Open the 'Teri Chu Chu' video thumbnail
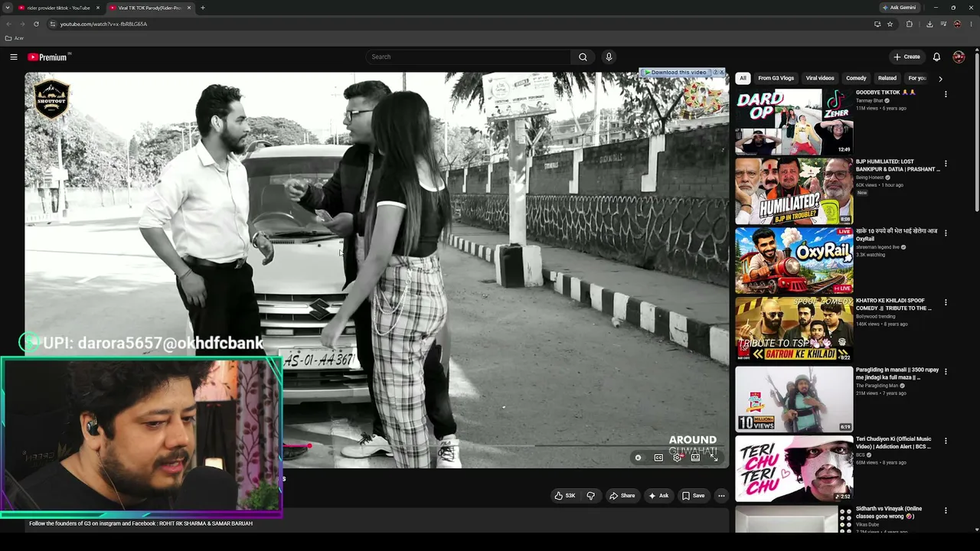980x551 pixels. click(794, 468)
